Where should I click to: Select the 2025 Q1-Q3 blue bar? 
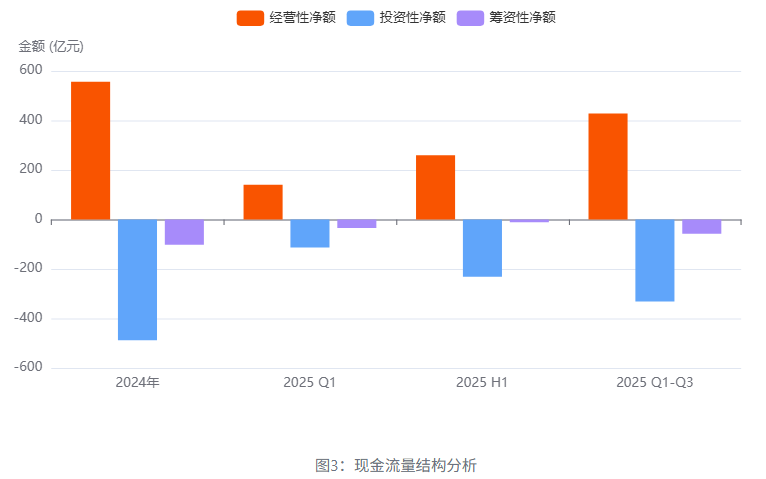655,260
